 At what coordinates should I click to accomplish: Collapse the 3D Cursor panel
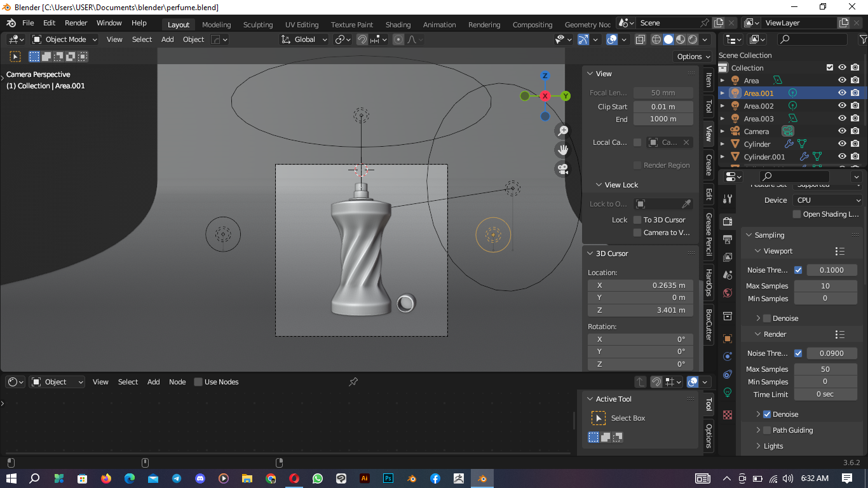[589, 254]
